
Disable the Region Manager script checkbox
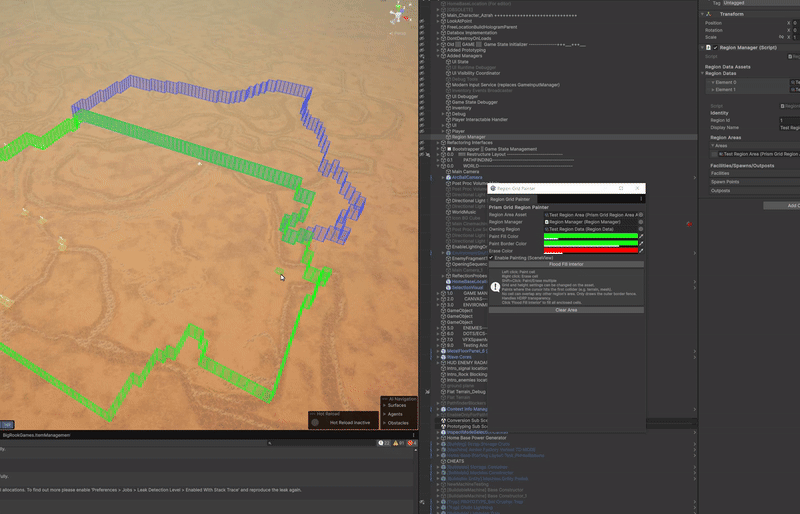pos(715,47)
